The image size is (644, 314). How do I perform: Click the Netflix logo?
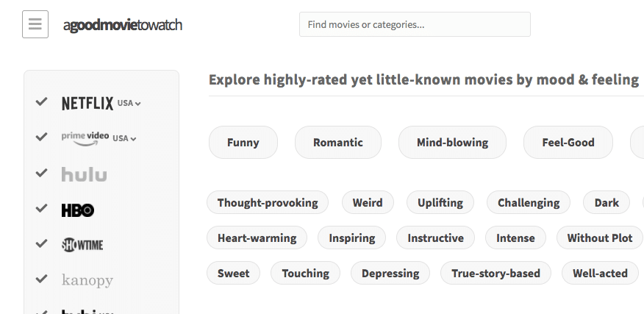(87, 104)
